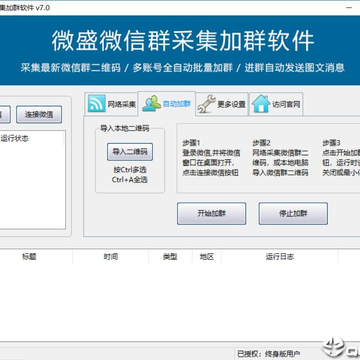360x360 pixels.
Task: Switch to the 自动加群 tab
Action: (167, 104)
